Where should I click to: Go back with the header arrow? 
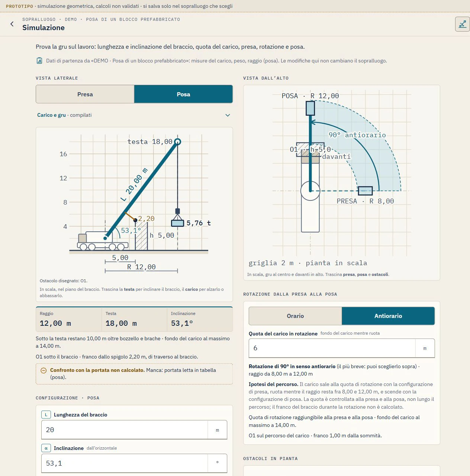click(12, 24)
